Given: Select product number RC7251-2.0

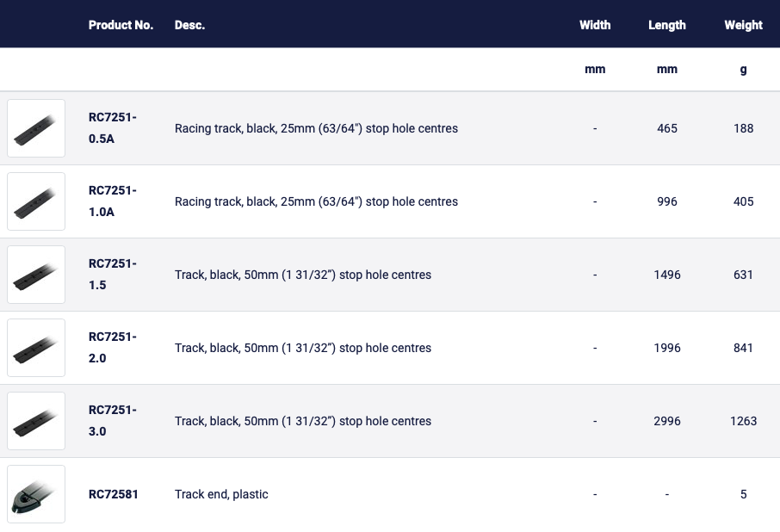Looking at the screenshot, I should tap(113, 347).
